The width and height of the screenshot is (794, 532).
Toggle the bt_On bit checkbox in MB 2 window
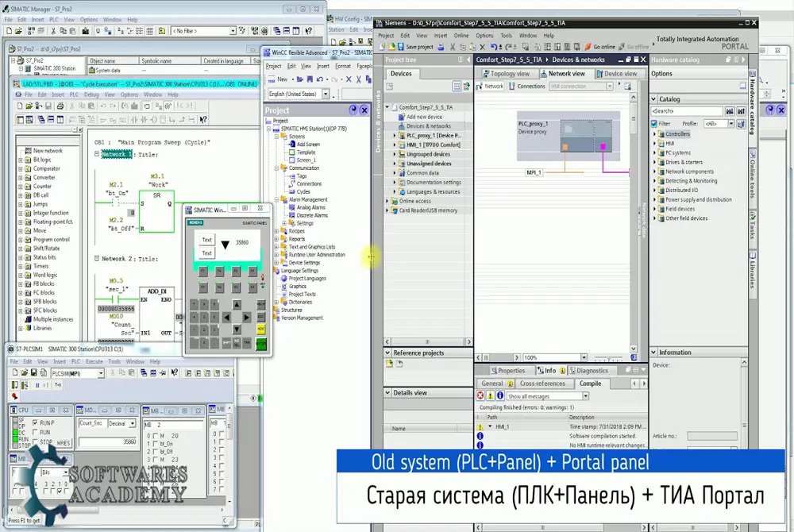coord(156,444)
